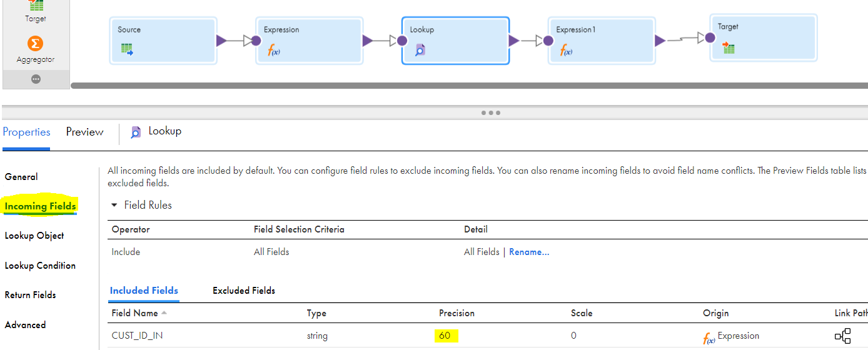This screenshot has width=868, height=350.
Task: Click the Target palette icon
Action: pyautogui.click(x=36, y=6)
